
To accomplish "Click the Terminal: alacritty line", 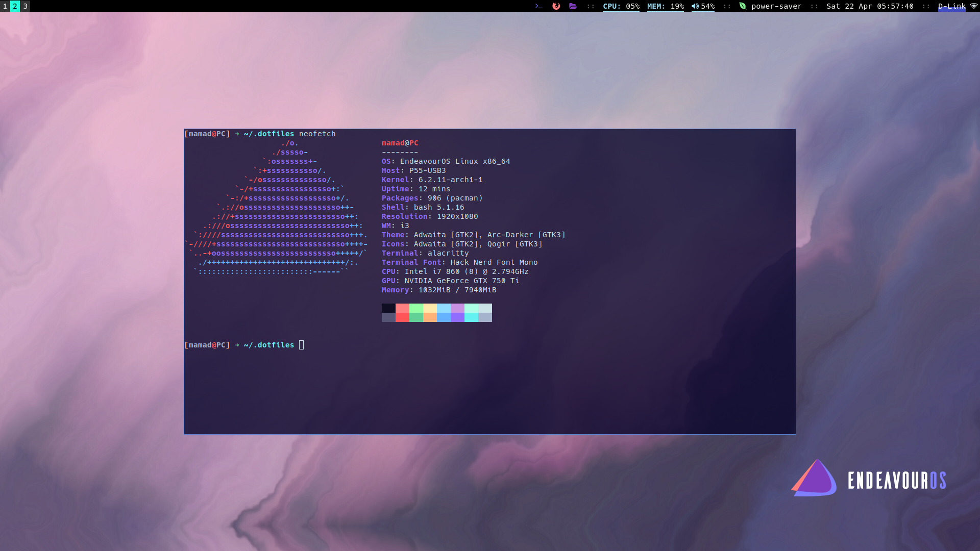I will coord(425,253).
